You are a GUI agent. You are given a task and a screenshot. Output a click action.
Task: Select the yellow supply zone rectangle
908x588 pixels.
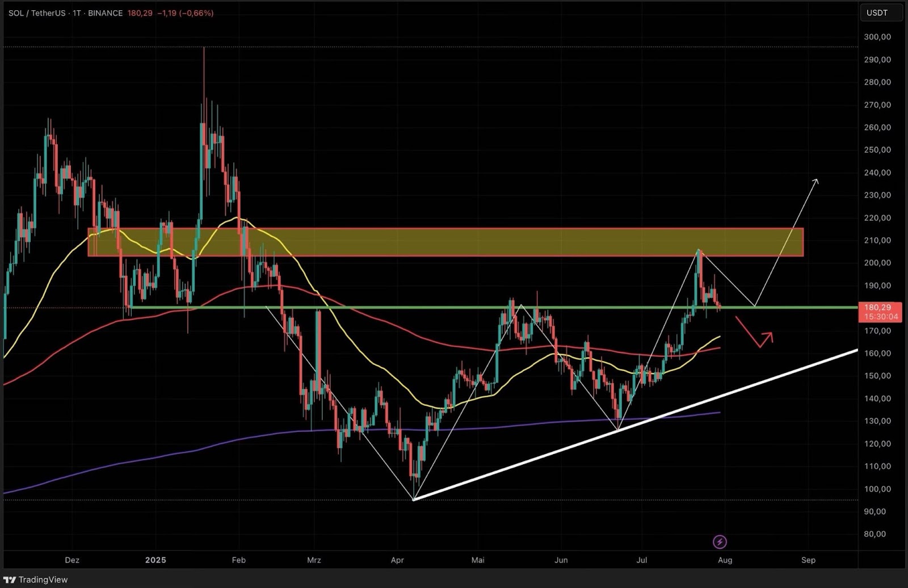coord(454,241)
